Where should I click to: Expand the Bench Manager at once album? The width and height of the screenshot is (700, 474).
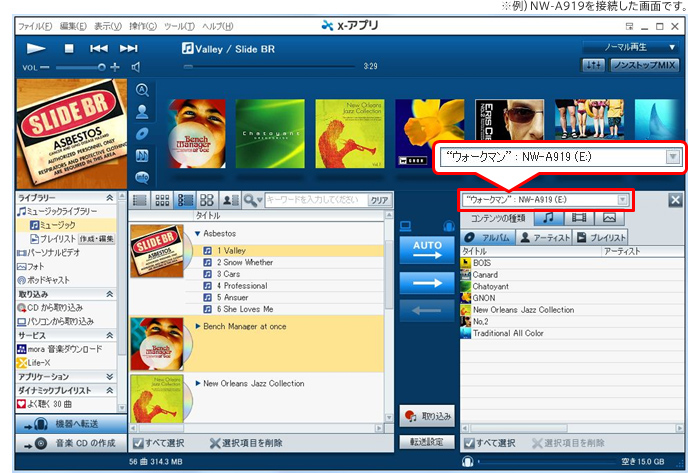click(x=198, y=326)
